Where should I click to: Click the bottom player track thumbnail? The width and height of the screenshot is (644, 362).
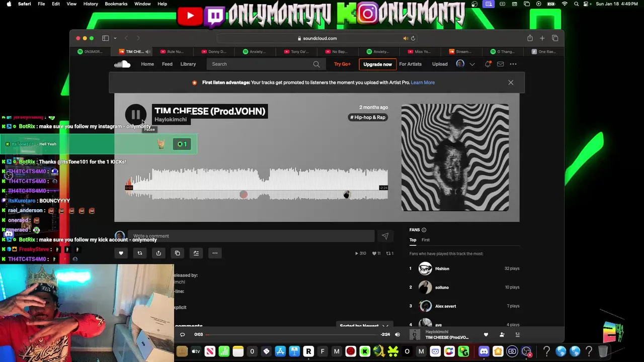pyautogui.click(x=415, y=334)
